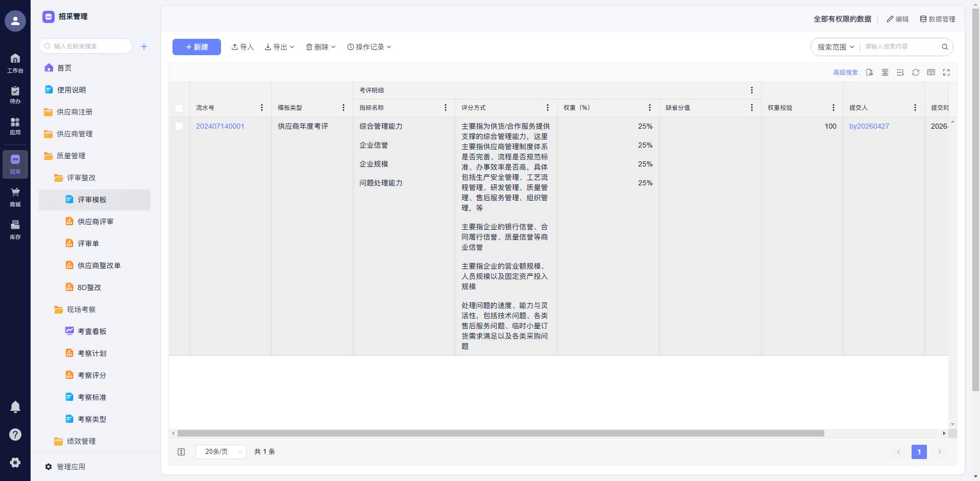The image size is (980, 481).
Task: Open the keyboard shortcuts icon above the table
Action: click(x=931, y=73)
